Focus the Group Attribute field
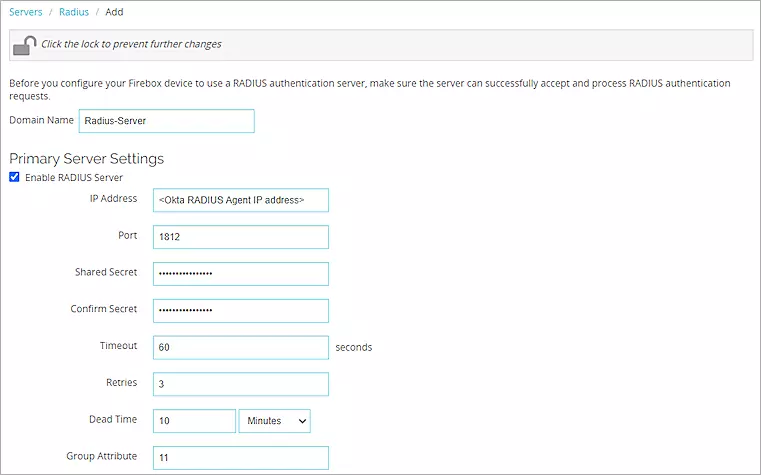This screenshot has height=475, width=761. pyautogui.click(x=241, y=458)
